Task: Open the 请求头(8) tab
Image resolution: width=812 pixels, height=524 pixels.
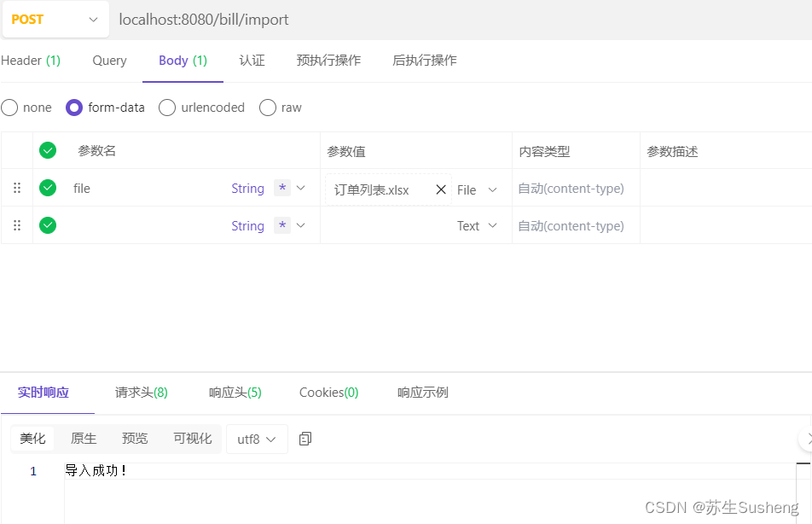Action: pos(141,393)
